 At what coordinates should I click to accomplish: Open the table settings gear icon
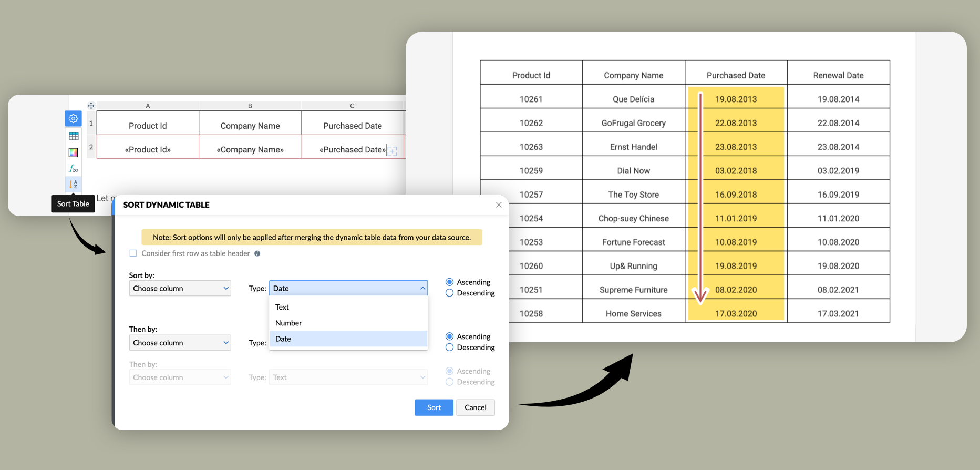(x=73, y=119)
